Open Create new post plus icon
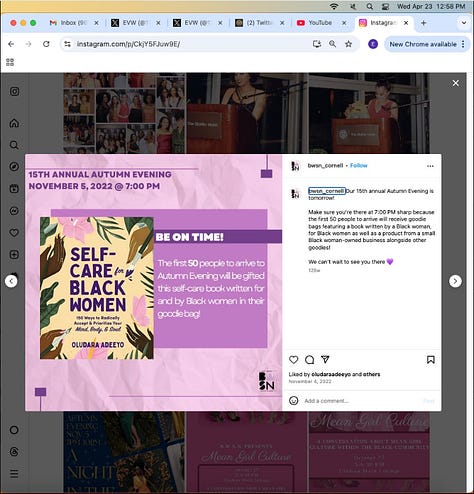Screen dimensions: 474x494 [x=14, y=255]
